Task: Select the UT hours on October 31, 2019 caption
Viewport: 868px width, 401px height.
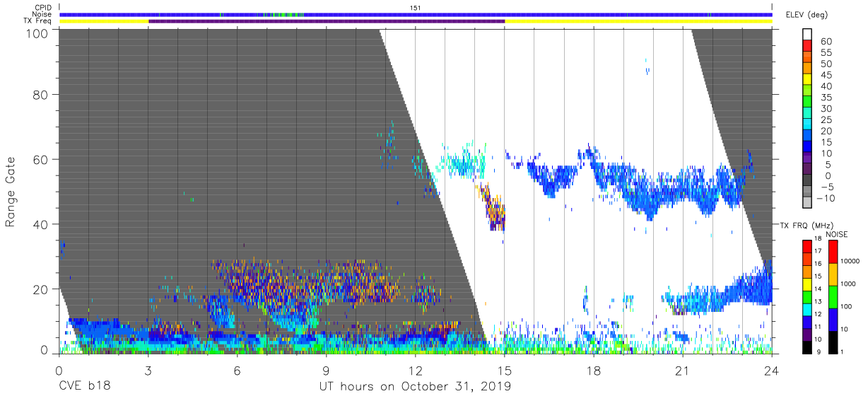Action: (x=416, y=387)
